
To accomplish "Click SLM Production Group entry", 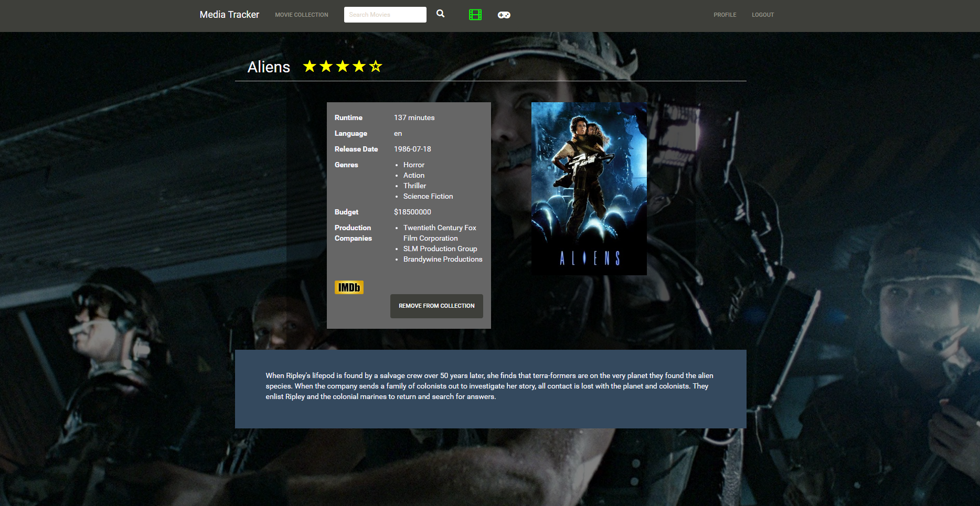I will (x=440, y=249).
